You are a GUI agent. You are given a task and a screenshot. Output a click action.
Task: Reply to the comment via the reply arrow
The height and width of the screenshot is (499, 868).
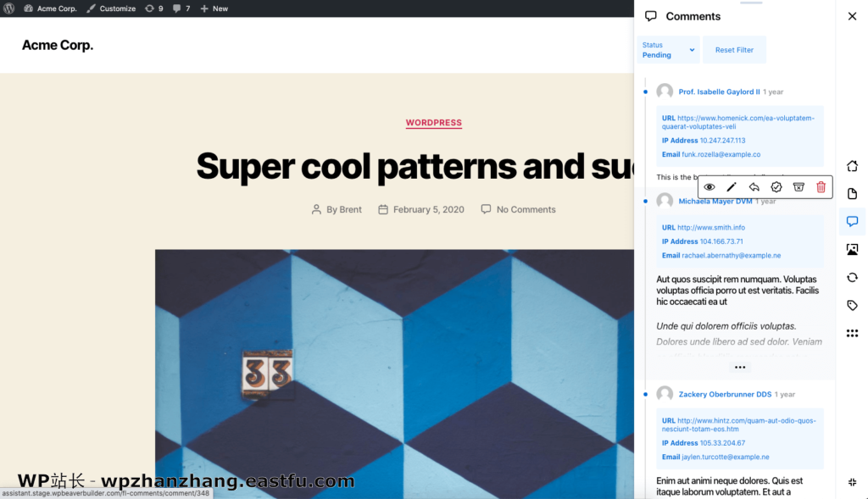click(x=754, y=186)
